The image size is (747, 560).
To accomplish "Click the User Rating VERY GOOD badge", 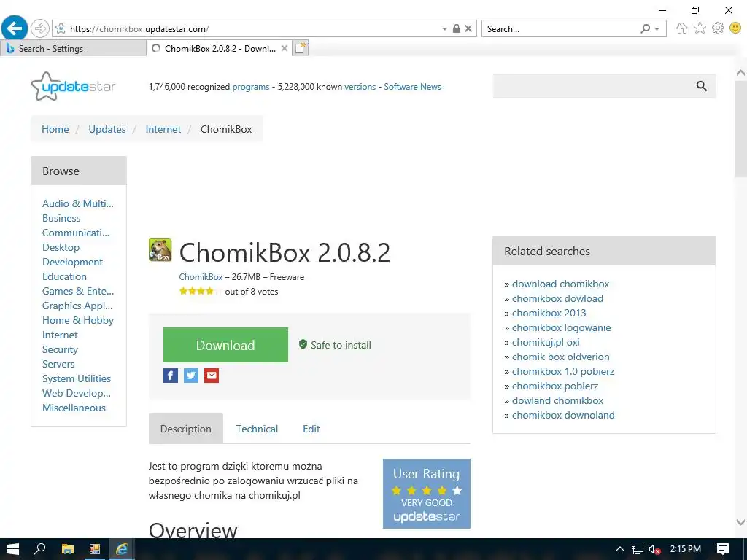I will 426,494.
